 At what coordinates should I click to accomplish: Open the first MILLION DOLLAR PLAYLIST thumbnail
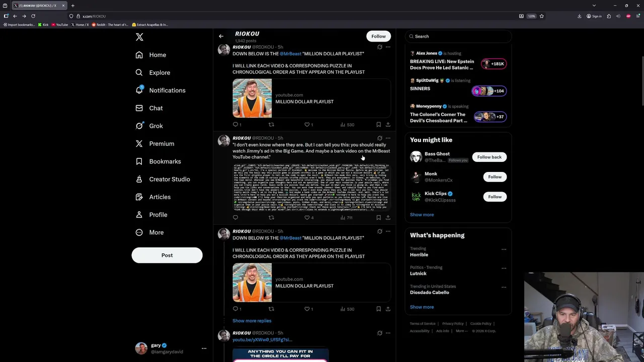pyautogui.click(x=252, y=98)
